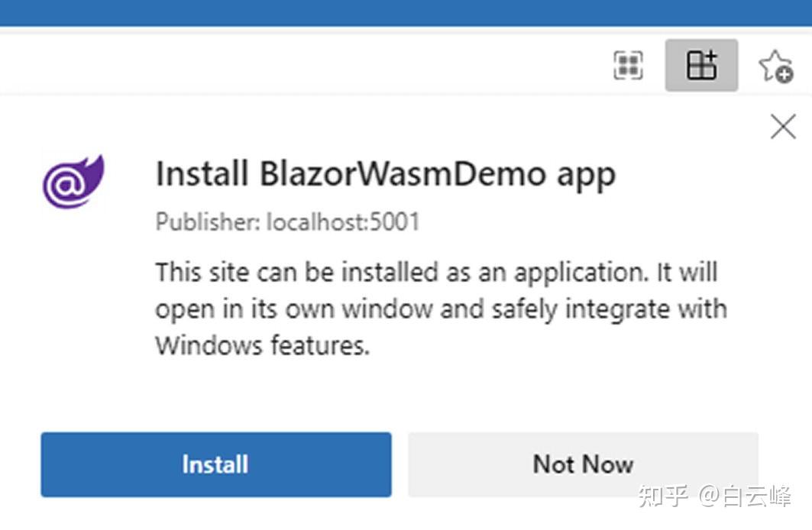Click the add-to-favorites star icon
The height and width of the screenshot is (530, 812).
(775, 66)
